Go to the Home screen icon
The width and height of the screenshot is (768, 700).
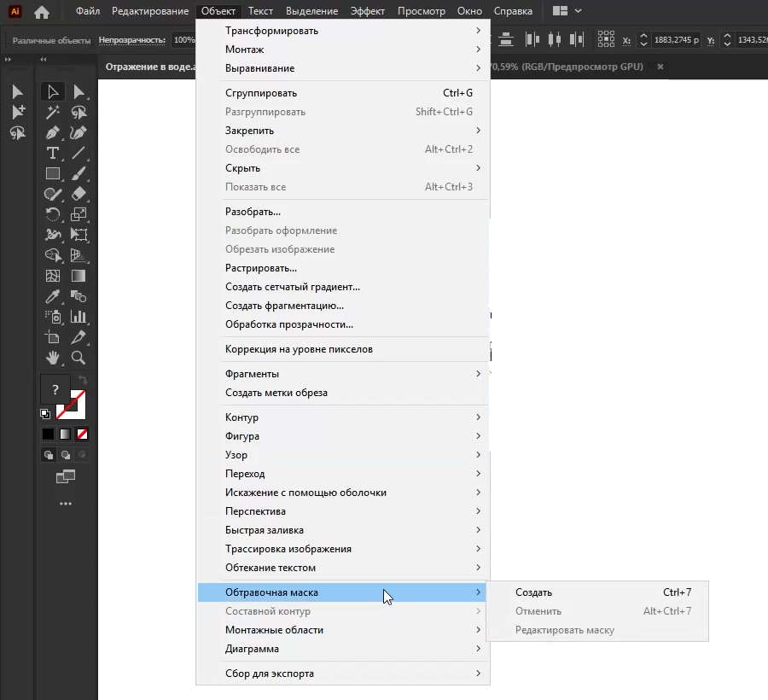[42, 11]
